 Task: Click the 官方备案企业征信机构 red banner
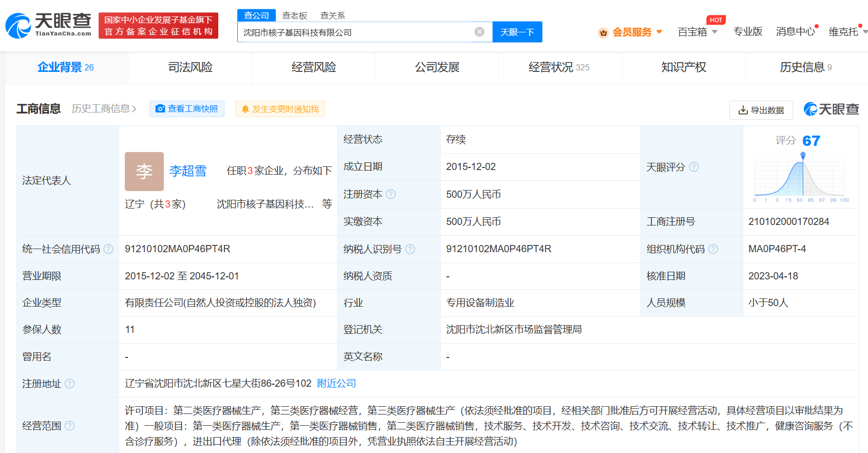[158, 26]
